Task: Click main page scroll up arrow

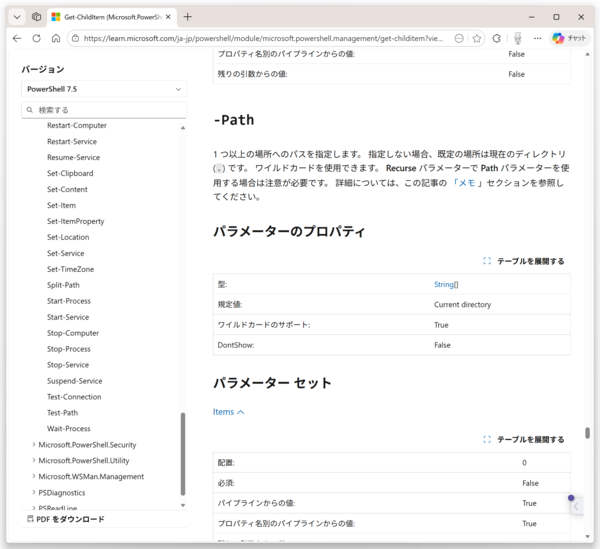Action: [x=587, y=54]
